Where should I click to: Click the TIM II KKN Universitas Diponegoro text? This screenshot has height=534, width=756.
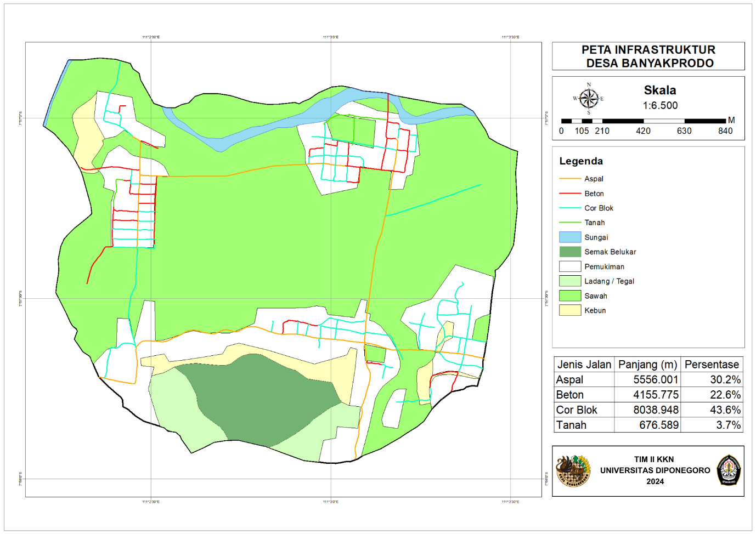pos(655,470)
